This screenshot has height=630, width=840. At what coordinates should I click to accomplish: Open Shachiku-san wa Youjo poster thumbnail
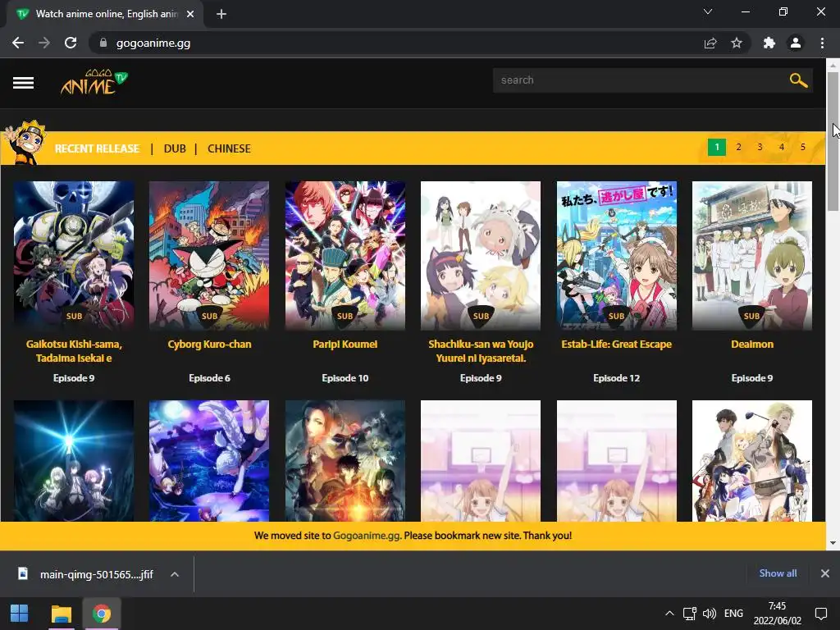pos(481,256)
